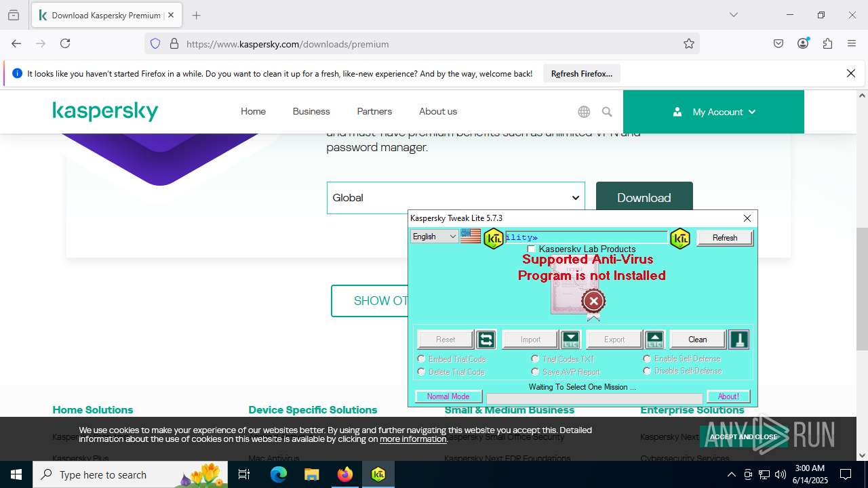
Task: Click the Firefox URL address bar
Action: click(422, 44)
